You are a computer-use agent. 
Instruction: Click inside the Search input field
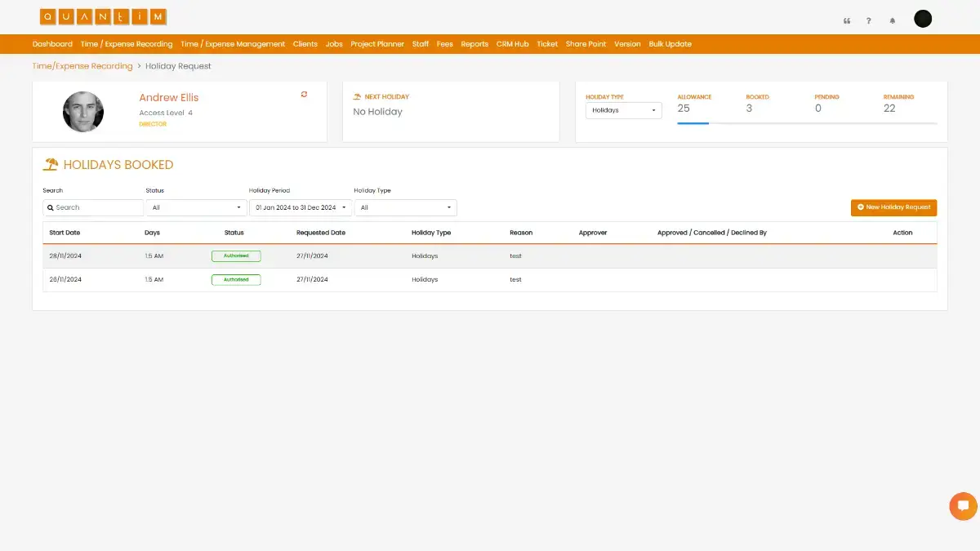click(93, 207)
